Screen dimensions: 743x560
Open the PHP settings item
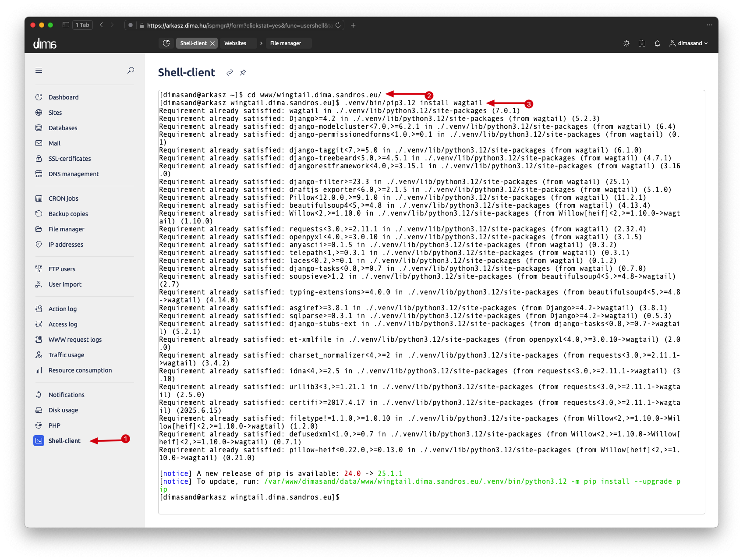[x=54, y=425]
